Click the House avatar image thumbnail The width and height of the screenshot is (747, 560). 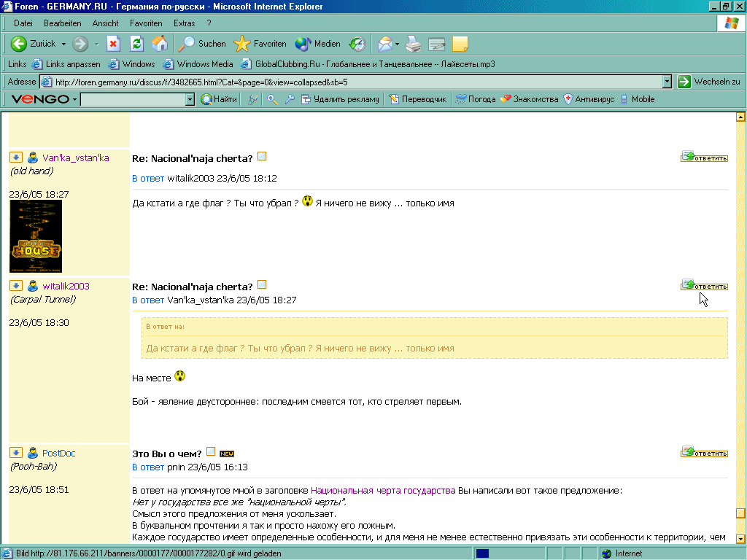36,236
